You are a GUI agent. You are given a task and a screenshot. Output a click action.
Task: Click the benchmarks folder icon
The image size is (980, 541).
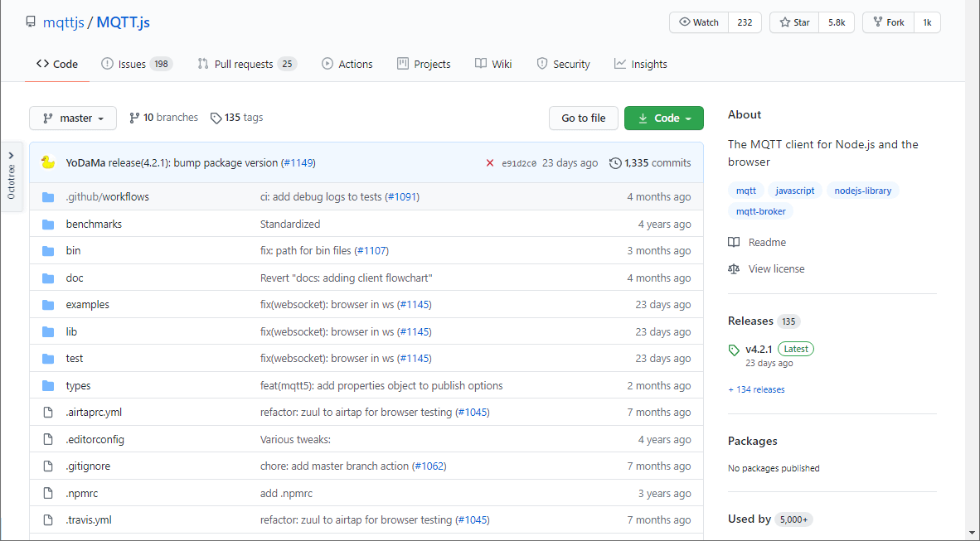point(48,224)
